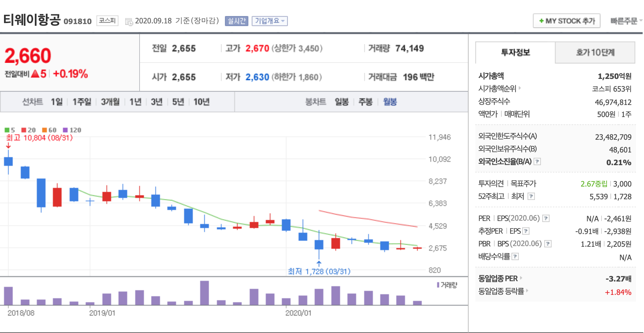
Task: Click the +0.19% change value
Action: (70, 74)
